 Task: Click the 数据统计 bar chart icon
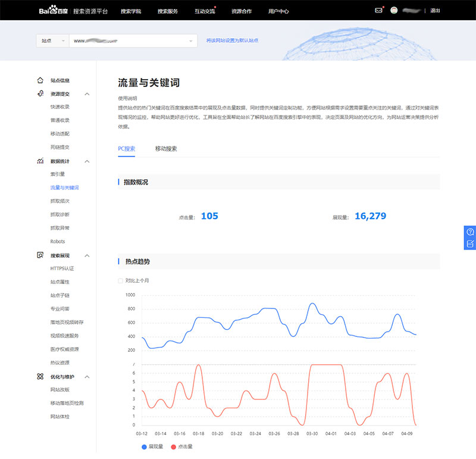(40, 161)
